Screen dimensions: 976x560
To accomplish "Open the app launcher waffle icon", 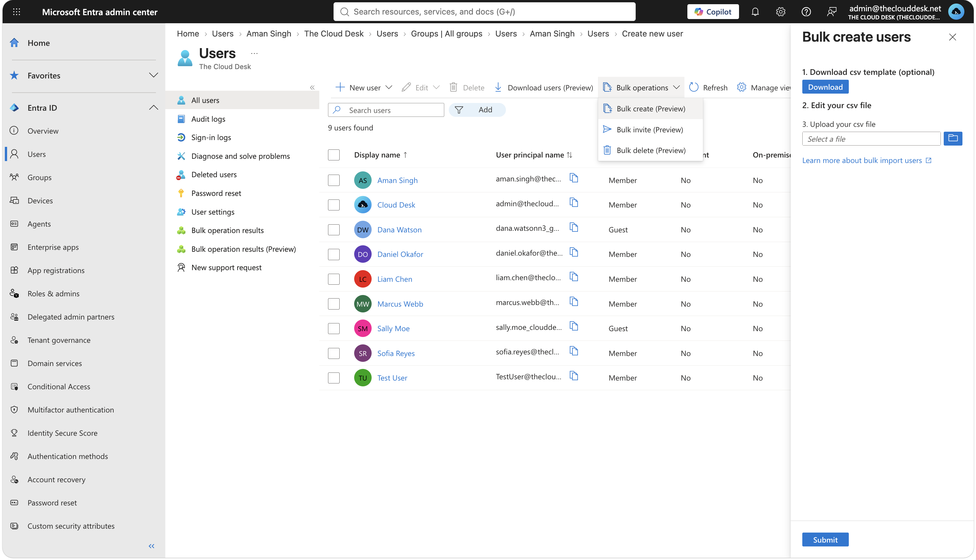I will pyautogui.click(x=16, y=12).
